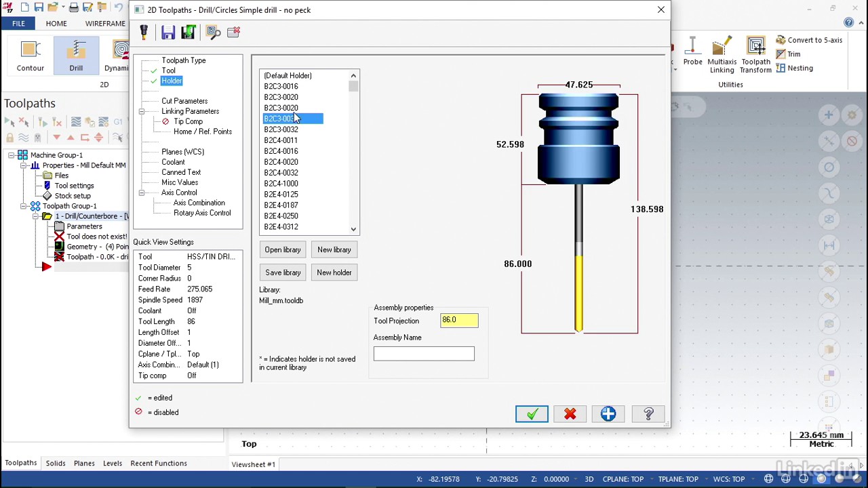Open the Tip Comp page

(x=188, y=121)
